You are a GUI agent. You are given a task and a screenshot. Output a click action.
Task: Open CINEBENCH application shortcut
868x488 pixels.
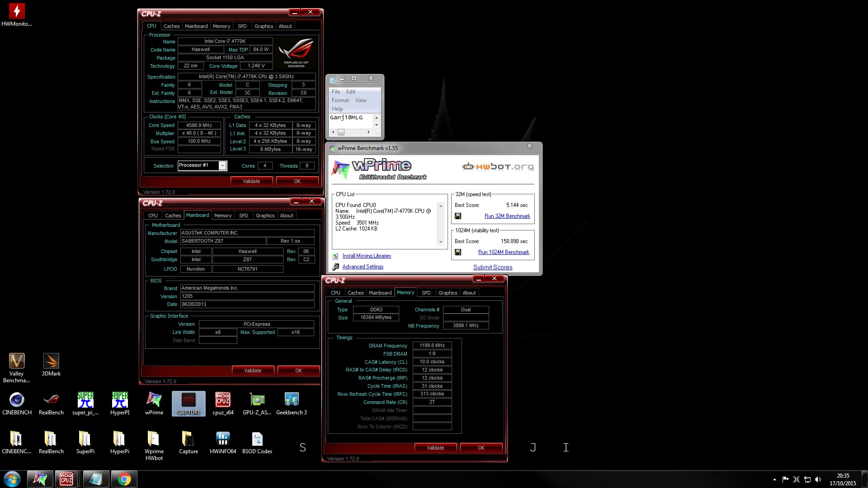[x=17, y=403]
